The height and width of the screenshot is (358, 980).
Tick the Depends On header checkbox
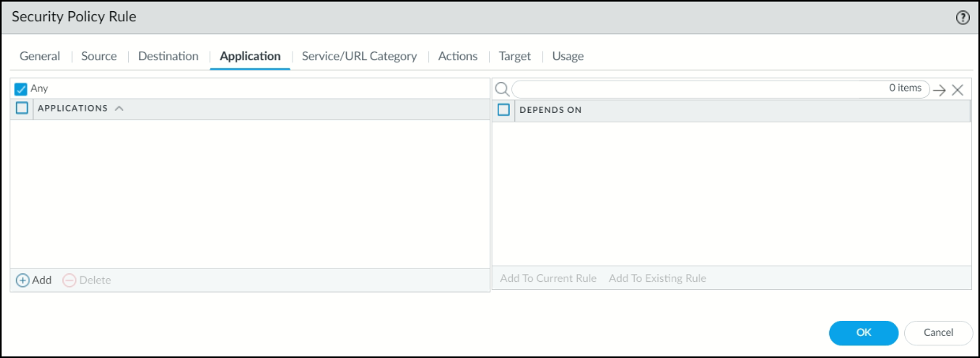[x=503, y=110]
